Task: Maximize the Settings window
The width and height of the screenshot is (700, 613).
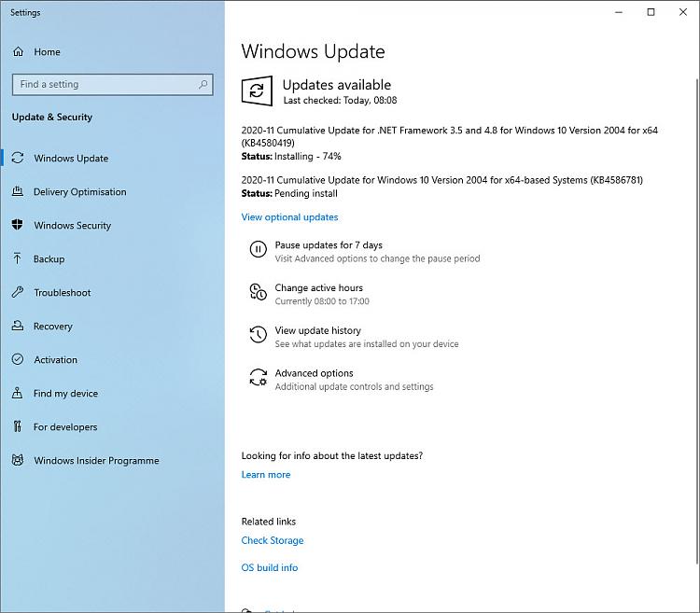Action: click(x=651, y=12)
